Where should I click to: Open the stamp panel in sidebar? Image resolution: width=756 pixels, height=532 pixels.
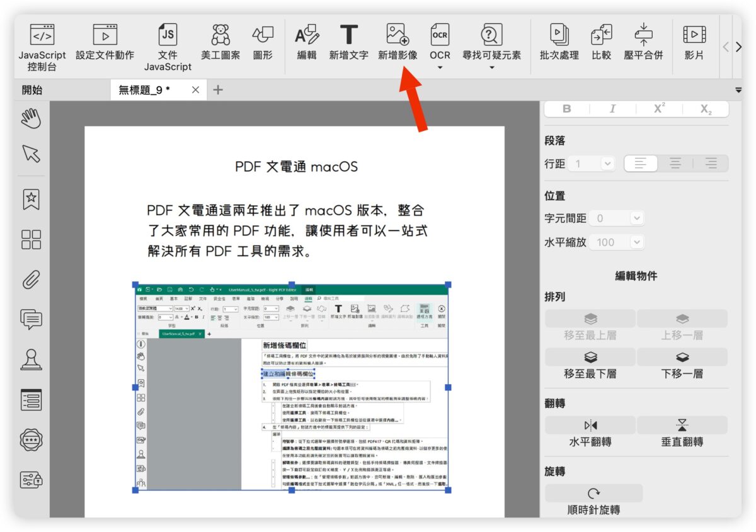point(31,359)
